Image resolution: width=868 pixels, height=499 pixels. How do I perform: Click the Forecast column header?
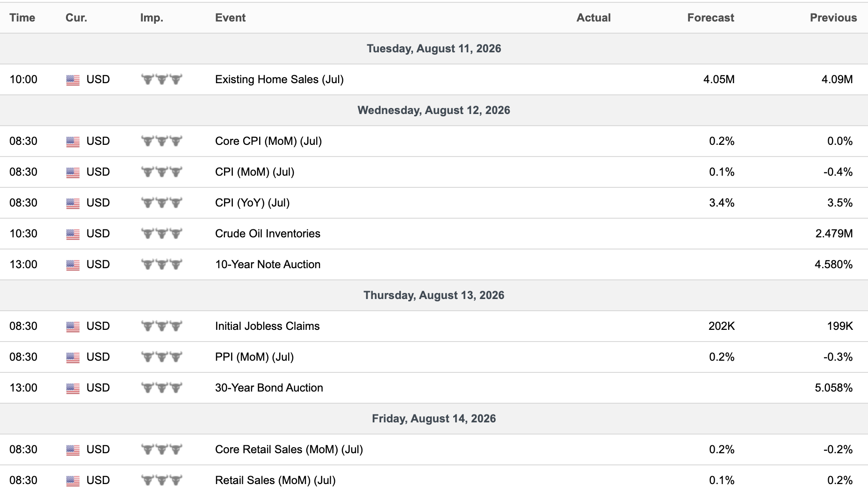point(710,18)
